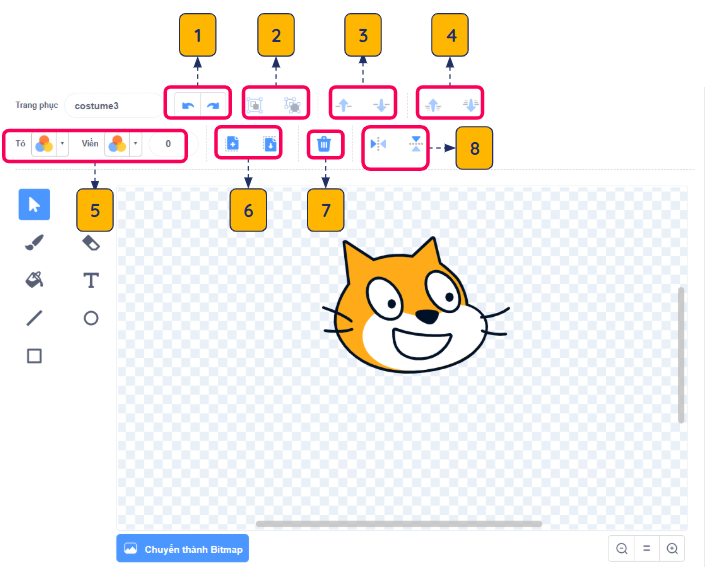Click the horizontal canvas scrollbar
This screenshot has width=705, height=567.
399,524
